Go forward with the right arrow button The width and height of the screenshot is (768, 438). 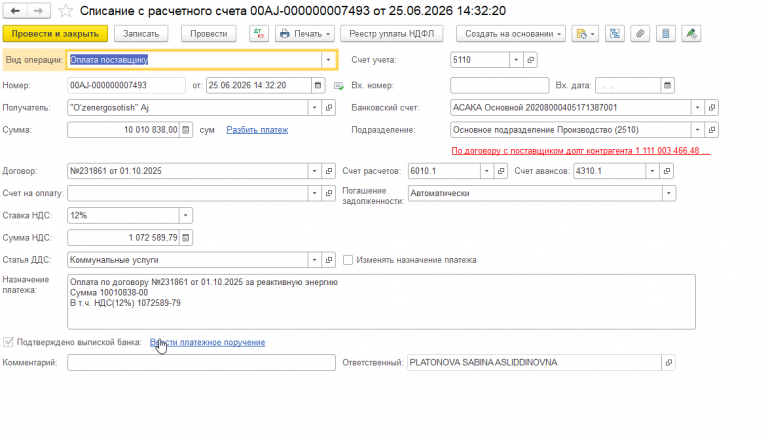tap(38, 11)
